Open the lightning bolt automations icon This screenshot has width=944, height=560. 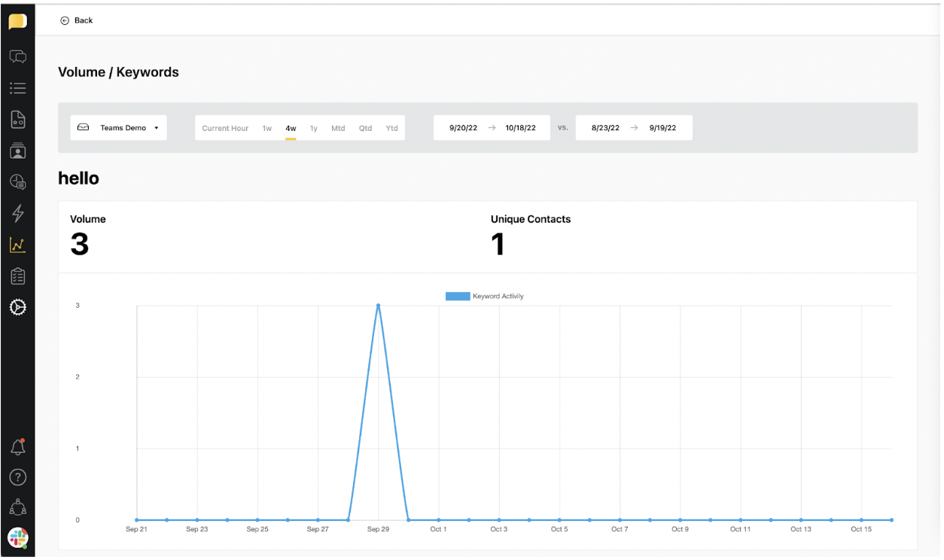17,213
